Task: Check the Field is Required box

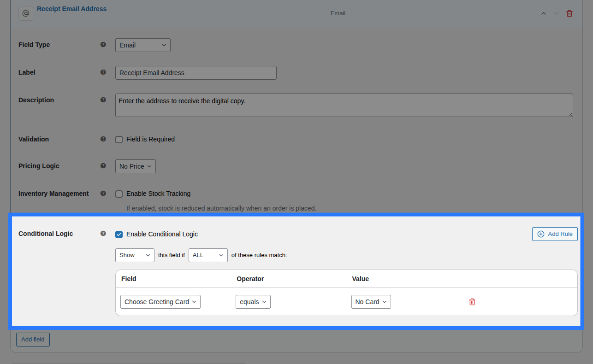Action: [x=119, y=140]
